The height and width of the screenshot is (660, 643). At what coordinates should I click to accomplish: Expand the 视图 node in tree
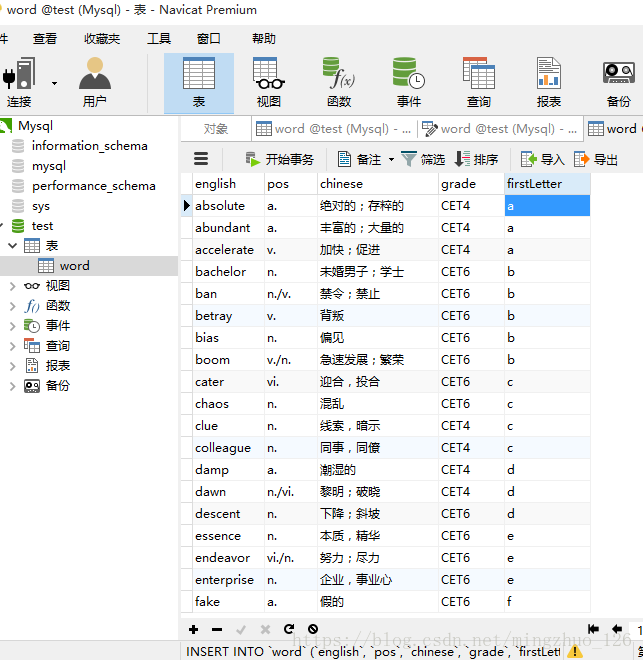(x=12, y=286)
